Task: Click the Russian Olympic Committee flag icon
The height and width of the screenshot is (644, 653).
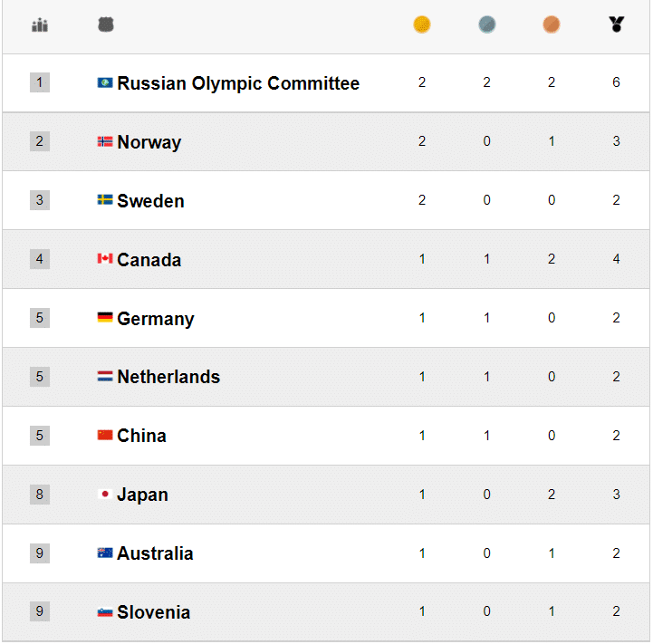Action: 105,83
